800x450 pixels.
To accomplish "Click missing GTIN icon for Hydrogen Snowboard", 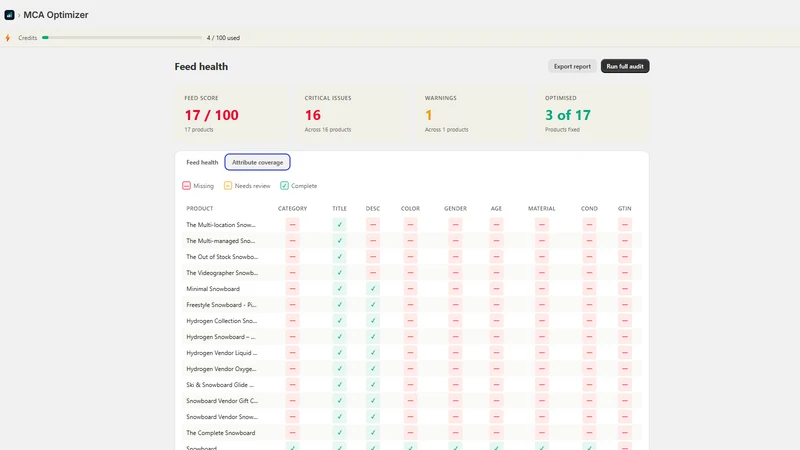I will (625, 337).
